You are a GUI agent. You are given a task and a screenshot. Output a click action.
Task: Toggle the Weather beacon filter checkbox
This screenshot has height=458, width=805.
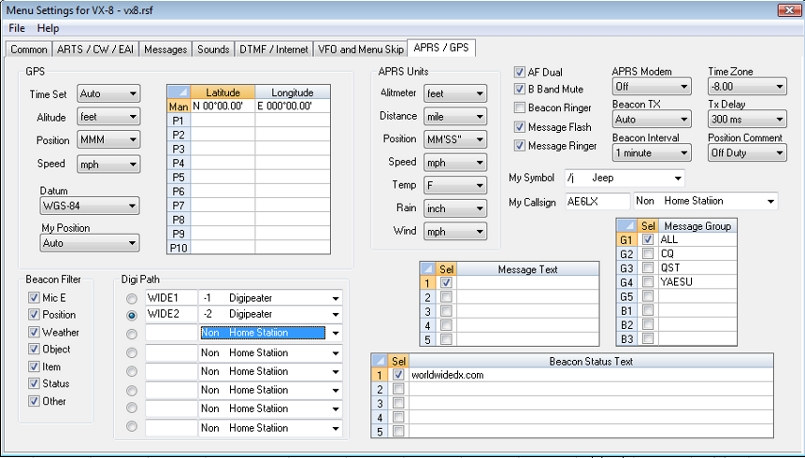(34, 332)
